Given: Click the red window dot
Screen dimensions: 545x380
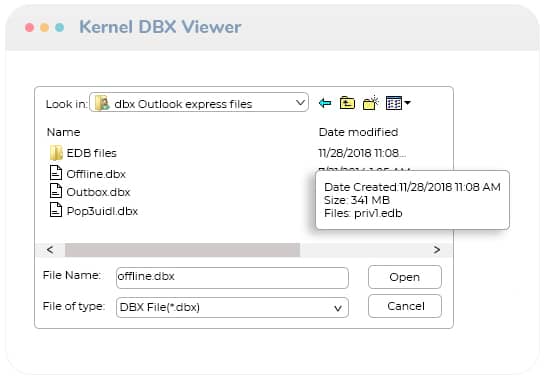Looking at the screenshot, I should (30, 27).
